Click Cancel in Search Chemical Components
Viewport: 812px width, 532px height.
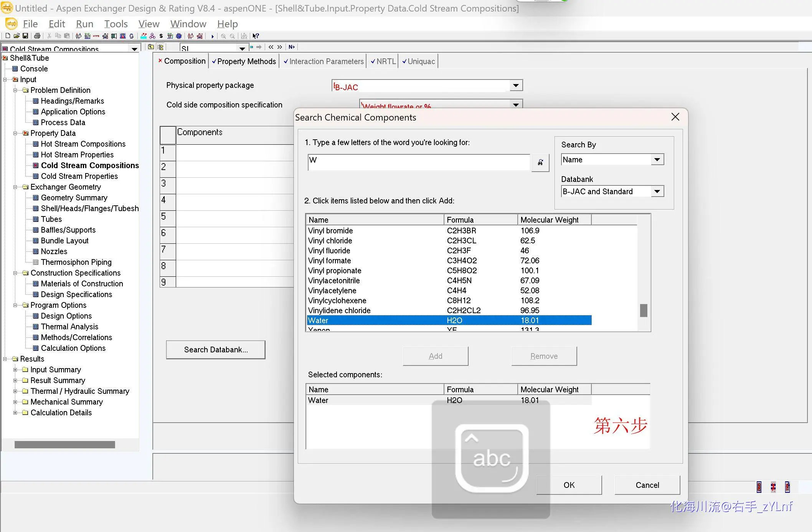(647, 485)
